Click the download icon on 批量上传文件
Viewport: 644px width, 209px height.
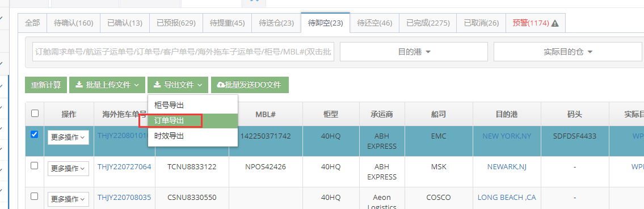coord(79,85)
